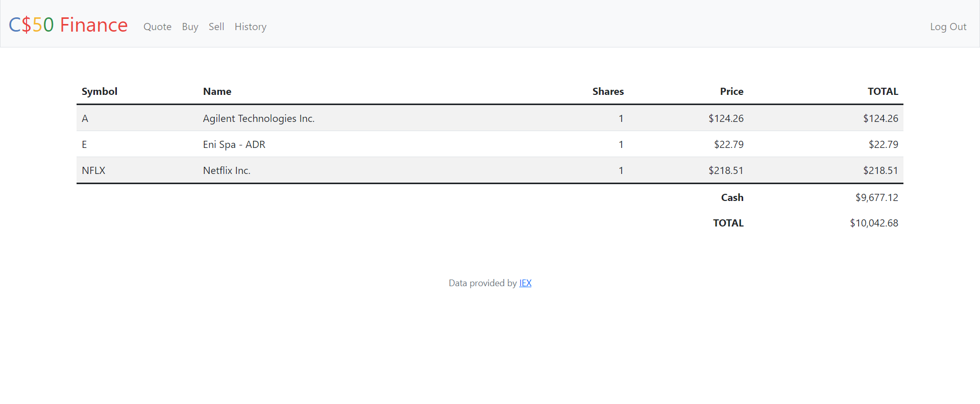Click the Agilent price $124.26

(726, 118)
